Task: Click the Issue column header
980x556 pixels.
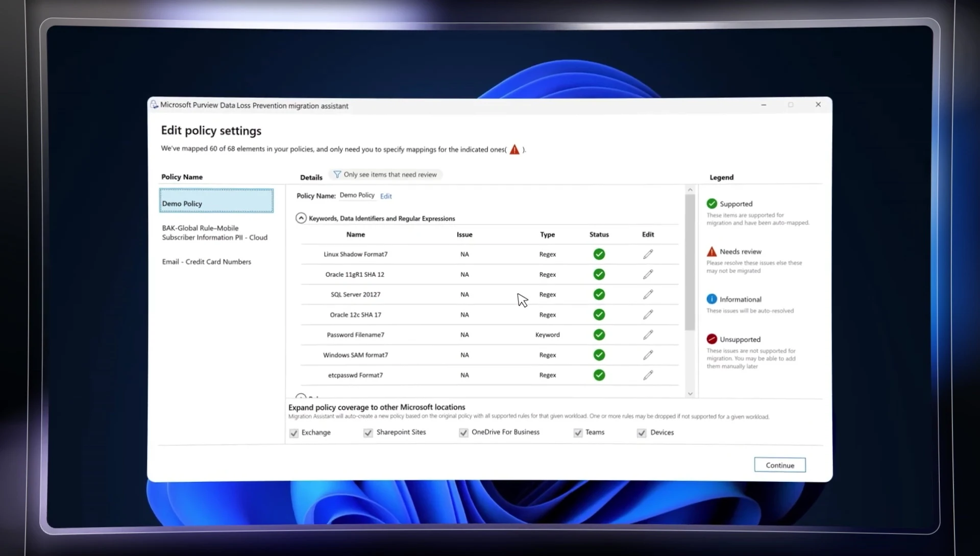Action: 464,235
